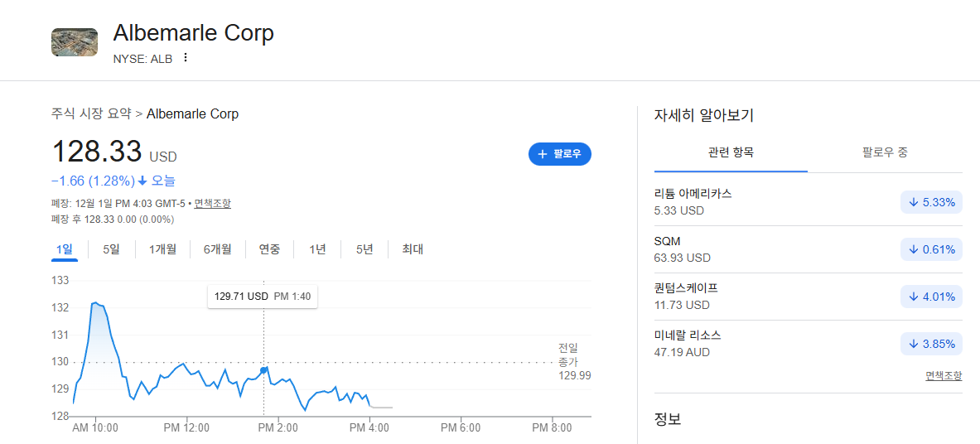This screenshot has width=980, height=444.
Task: Open the 관련 항목 tab
Action: 731,152
